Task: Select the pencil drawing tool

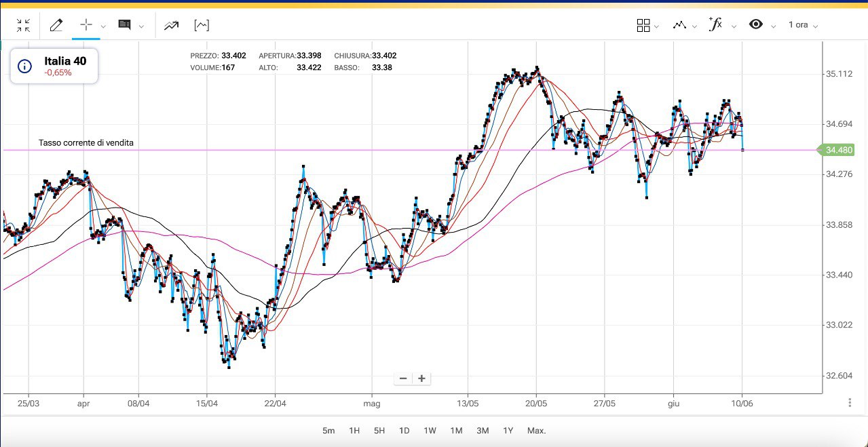Action: [x=56, y=25]
